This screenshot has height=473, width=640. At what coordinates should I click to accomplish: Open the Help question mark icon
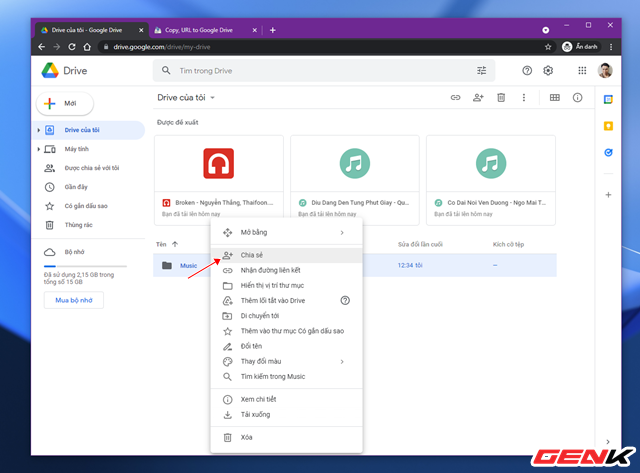click(x=527, y=71)
